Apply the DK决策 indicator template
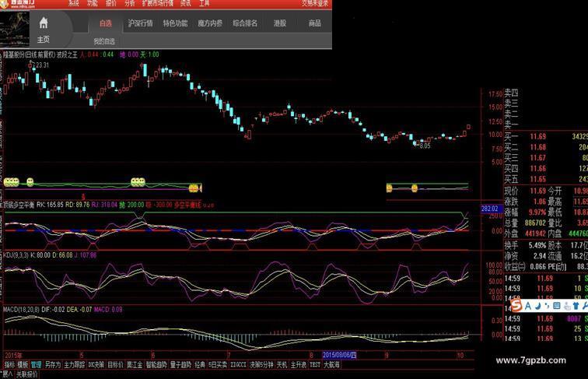Viewport: 588px width, 379px height. [96, 364]
